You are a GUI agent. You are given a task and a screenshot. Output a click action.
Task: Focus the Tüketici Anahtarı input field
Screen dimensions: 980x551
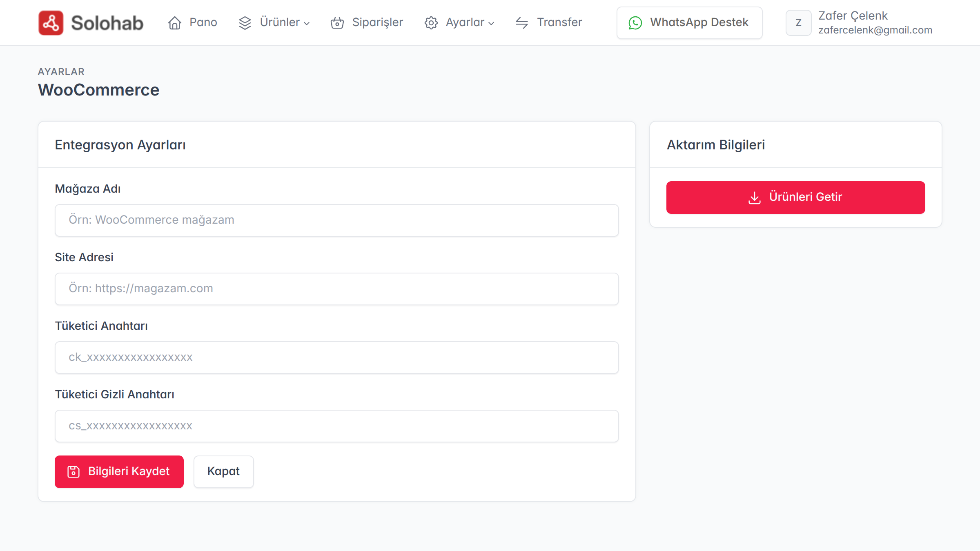337,358
